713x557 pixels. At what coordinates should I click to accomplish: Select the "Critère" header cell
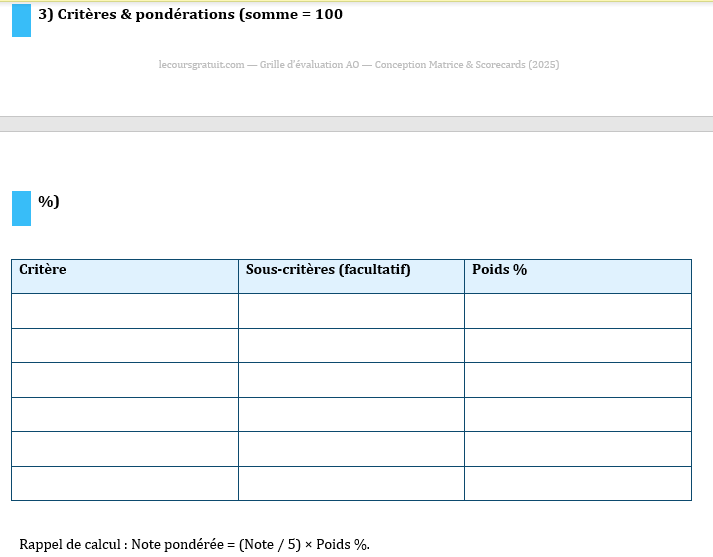125,276
